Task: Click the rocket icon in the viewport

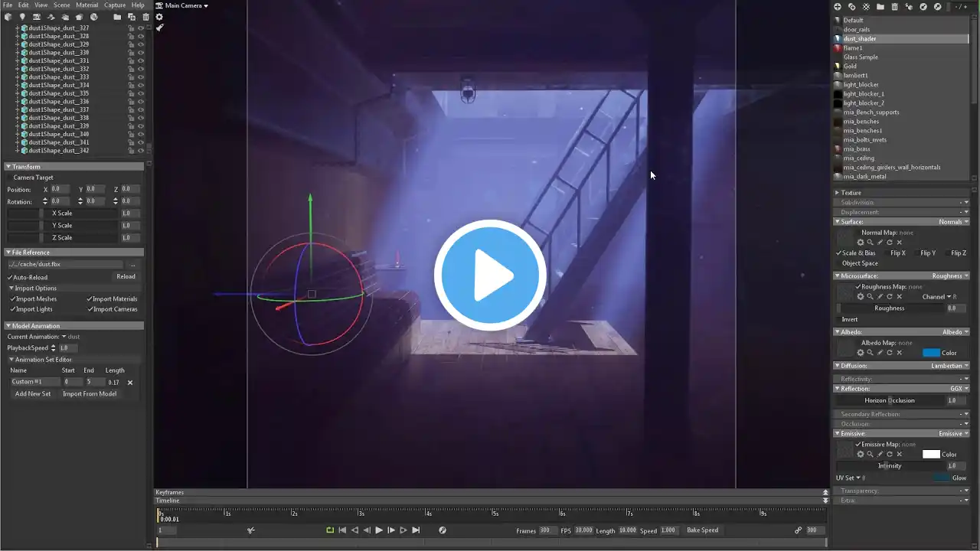Action: coord(159,28)
